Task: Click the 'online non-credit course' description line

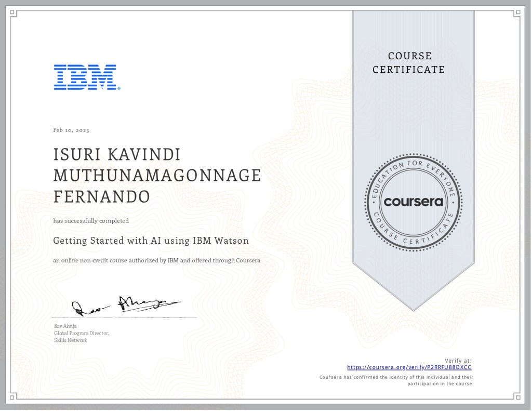Action: 156,260
